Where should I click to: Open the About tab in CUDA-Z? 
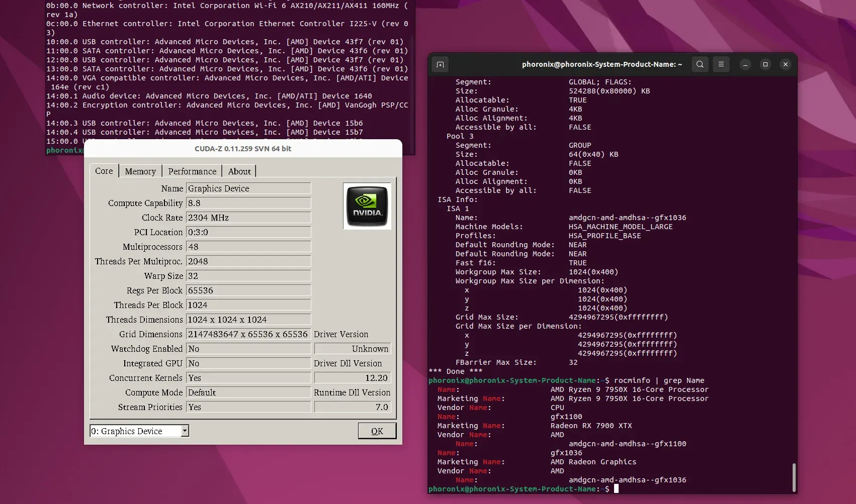pyautogui.click(x=239, y=171)
